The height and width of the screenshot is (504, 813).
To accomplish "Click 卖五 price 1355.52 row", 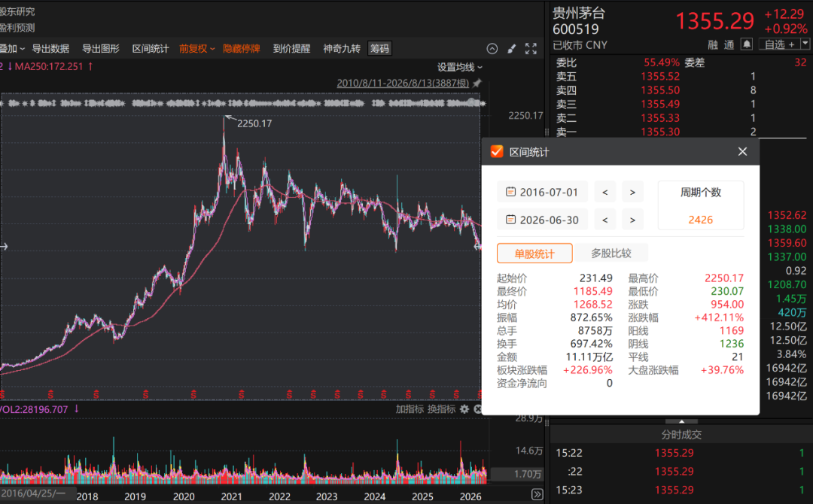I will point(656,77).
